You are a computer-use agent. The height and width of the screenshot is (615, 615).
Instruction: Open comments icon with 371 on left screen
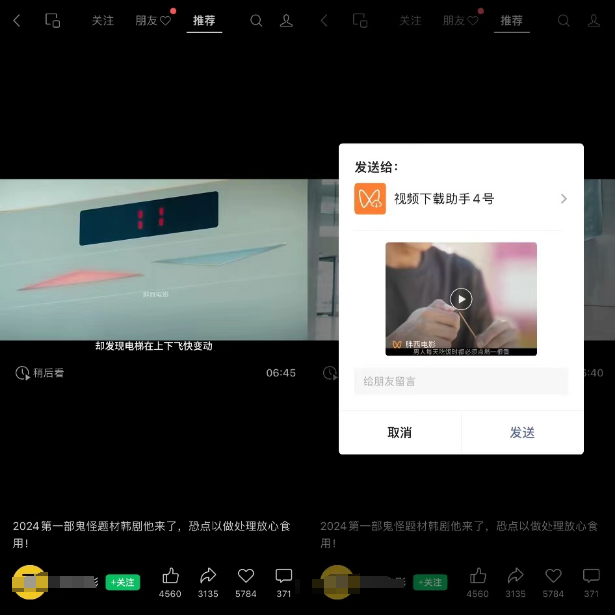click(284, 576)
